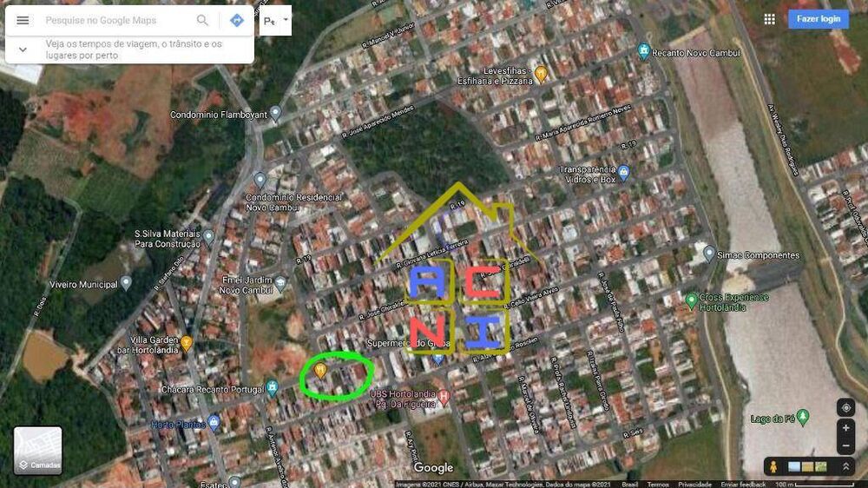Select the Emei Jardim Novo Cambuí school pin

(x=280, y=284)
